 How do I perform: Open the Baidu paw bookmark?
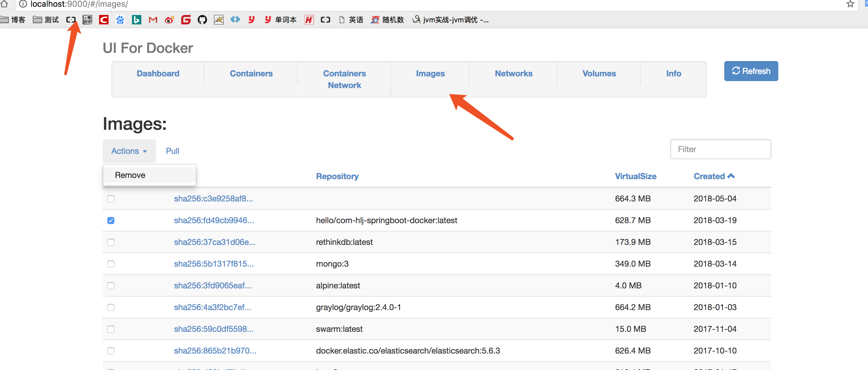pyautogui.click(x=120, y=20)
